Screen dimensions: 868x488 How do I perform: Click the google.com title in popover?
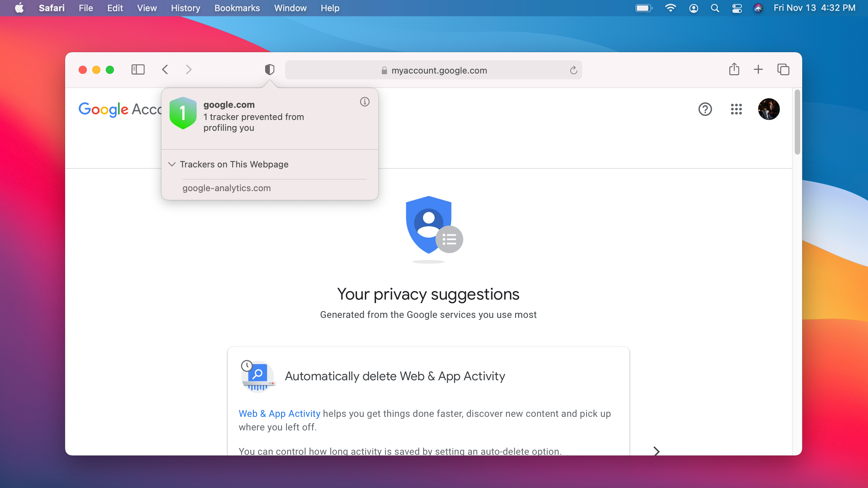tap(229, 105)
